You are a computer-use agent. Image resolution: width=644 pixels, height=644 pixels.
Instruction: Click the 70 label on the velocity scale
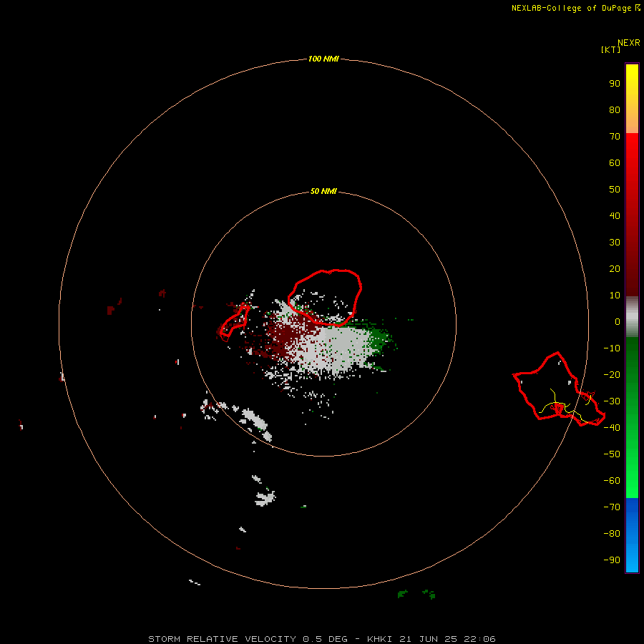(615, 137)
